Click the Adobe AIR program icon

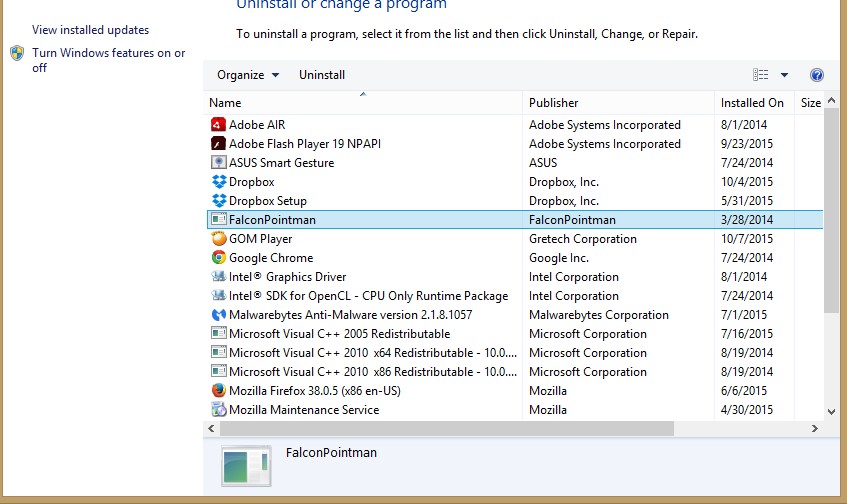pyautogui.click(x=219, y=125)
